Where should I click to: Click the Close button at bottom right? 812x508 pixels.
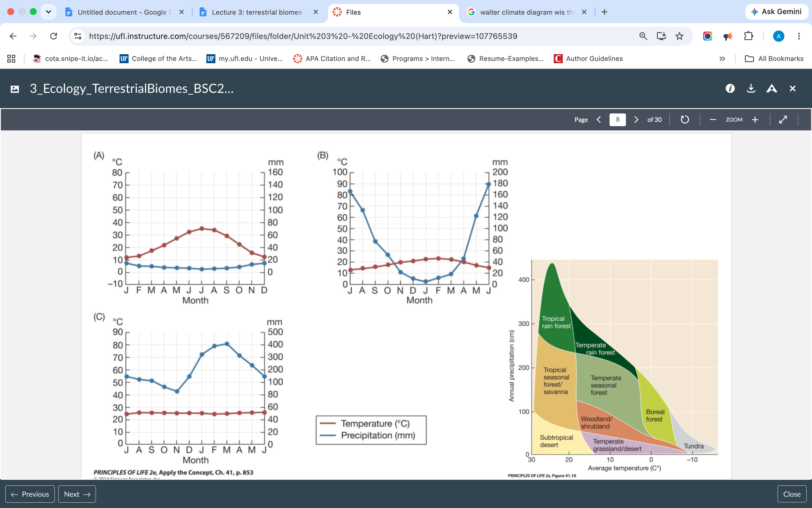(x=792, y=494)
